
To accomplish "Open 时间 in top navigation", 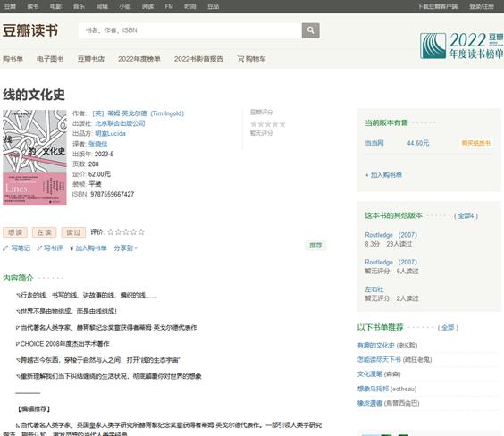I will [x=190, y=6].
